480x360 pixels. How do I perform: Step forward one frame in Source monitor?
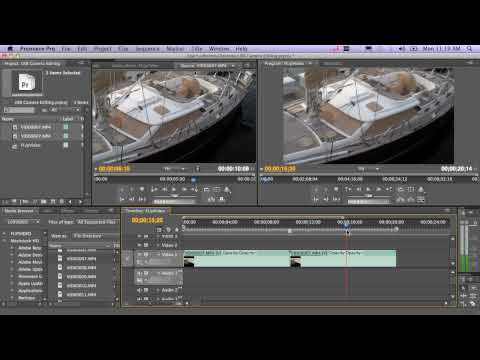tap(184, 189)
